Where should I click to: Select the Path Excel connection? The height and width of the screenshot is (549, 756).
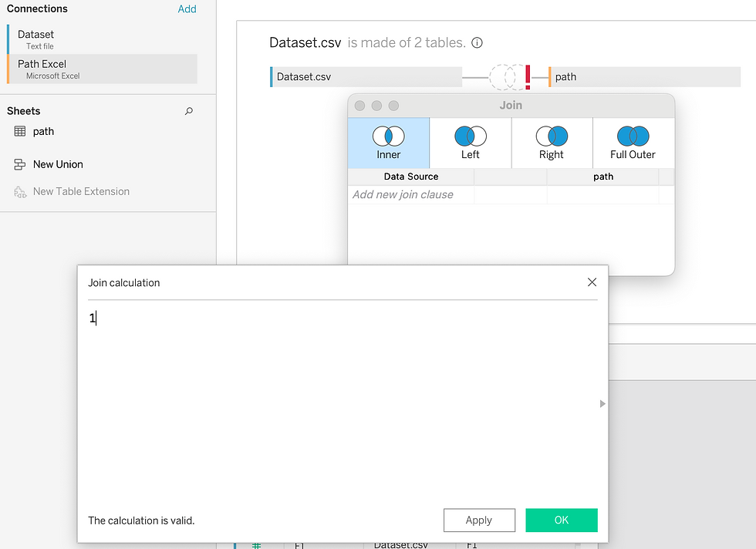[x=102, y=69]
